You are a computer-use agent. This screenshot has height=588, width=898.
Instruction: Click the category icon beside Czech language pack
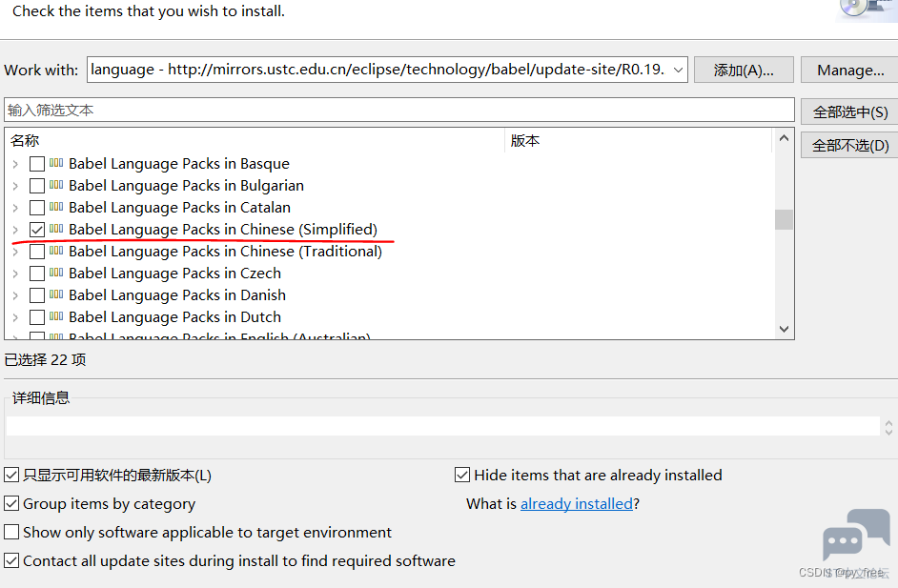pyautogui.click(x=56, y=273)
